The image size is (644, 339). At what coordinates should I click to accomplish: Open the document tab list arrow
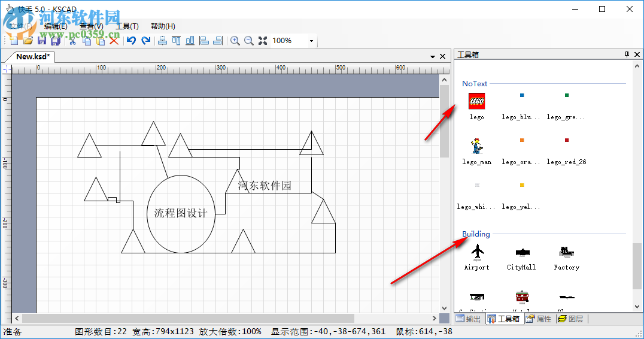[x=433, y=57]
